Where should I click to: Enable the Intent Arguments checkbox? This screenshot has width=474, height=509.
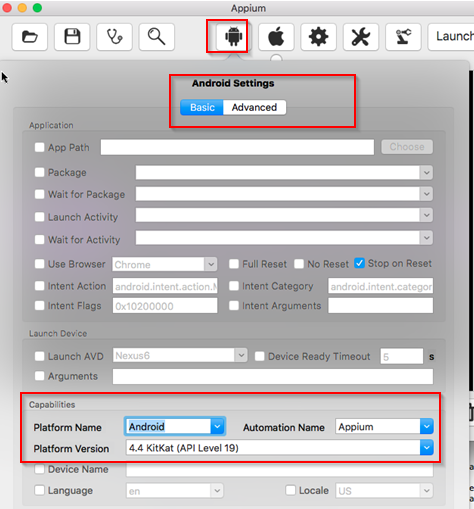234,306
